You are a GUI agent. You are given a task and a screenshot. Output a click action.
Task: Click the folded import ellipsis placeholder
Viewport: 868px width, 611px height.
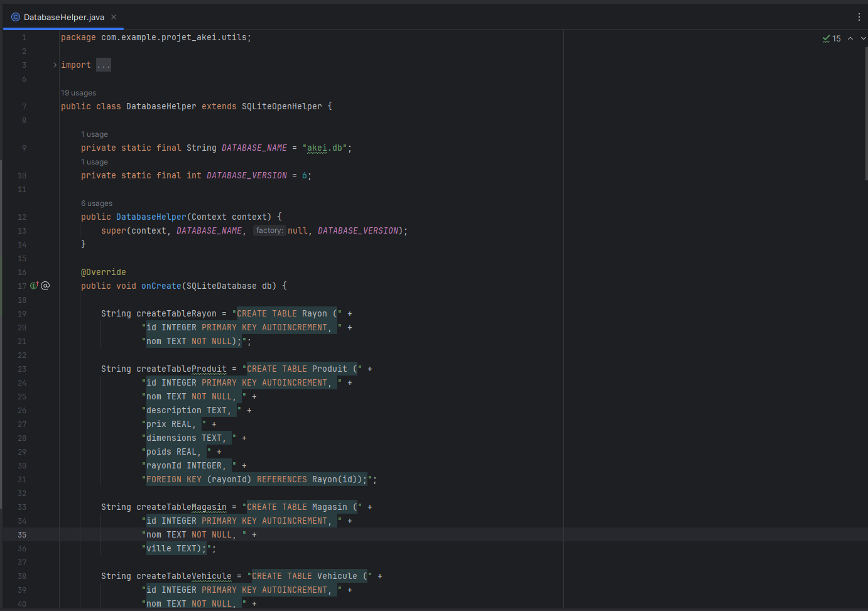tap(104, 65)
